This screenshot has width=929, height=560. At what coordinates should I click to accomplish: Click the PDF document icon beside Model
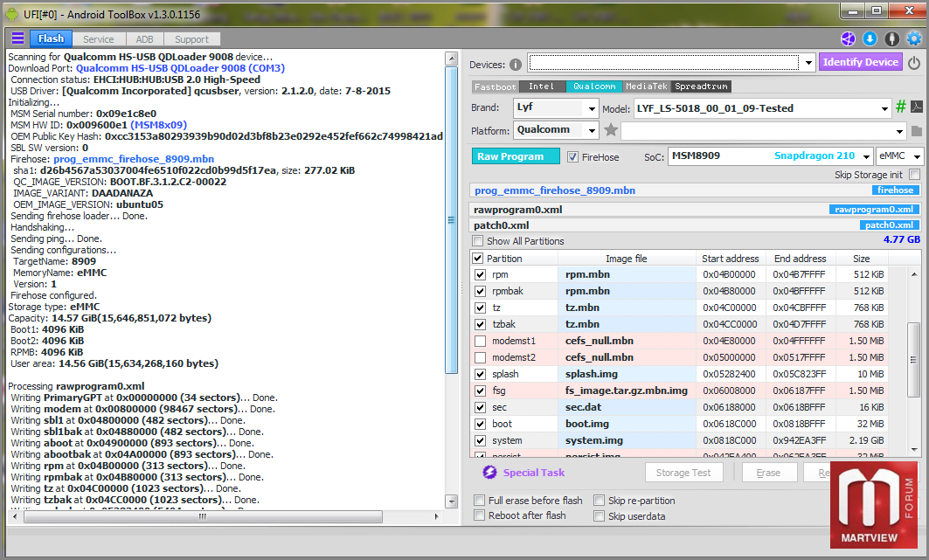917,107
